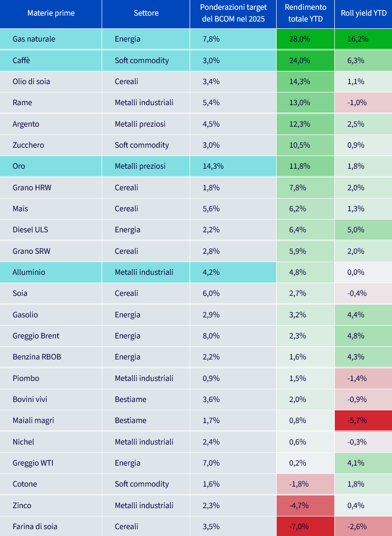Select Zinco total return -4,7% cell

(x=305, y=505)
